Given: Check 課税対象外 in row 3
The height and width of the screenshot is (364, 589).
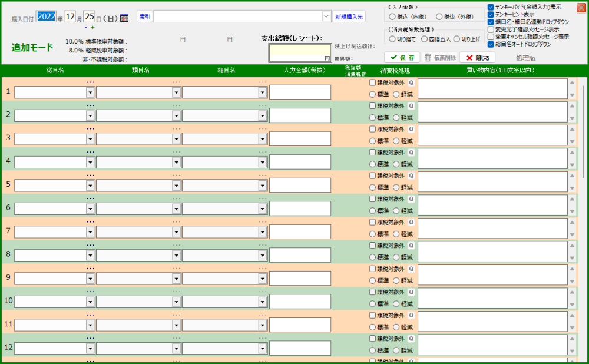Looking at the screenshot, I should (372, 129).
